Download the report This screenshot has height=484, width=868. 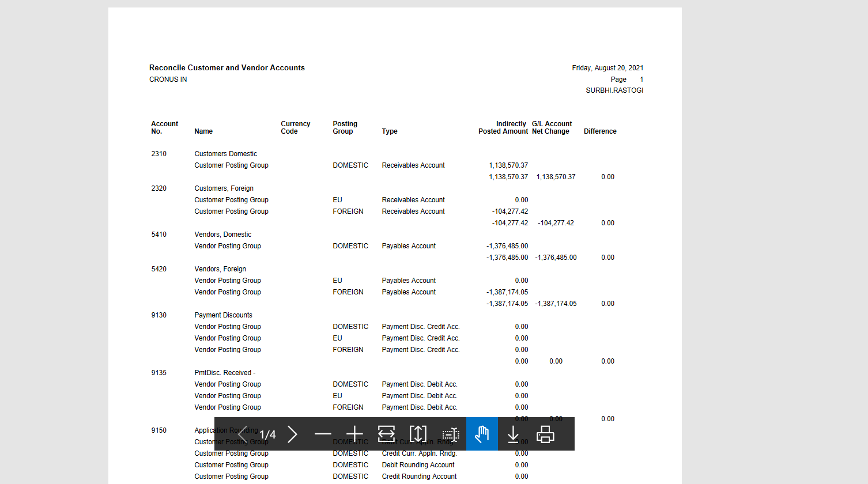(513, 434)
